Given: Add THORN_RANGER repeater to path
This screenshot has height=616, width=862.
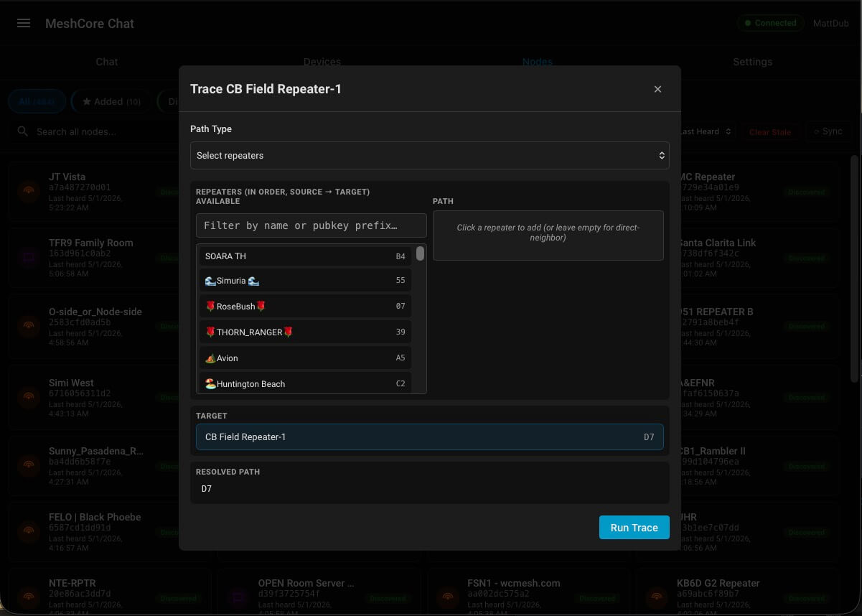Looking at the screenshot, I should (305, 332).
